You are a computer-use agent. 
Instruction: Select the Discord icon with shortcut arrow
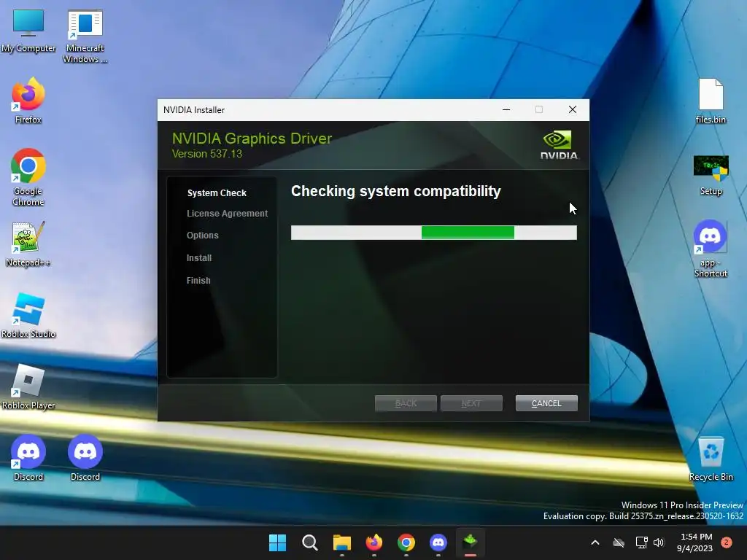(28, 458)
